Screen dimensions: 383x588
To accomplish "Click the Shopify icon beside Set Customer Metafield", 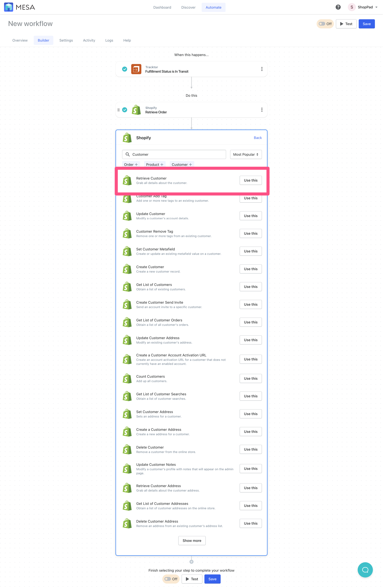I will coord(127,251).
